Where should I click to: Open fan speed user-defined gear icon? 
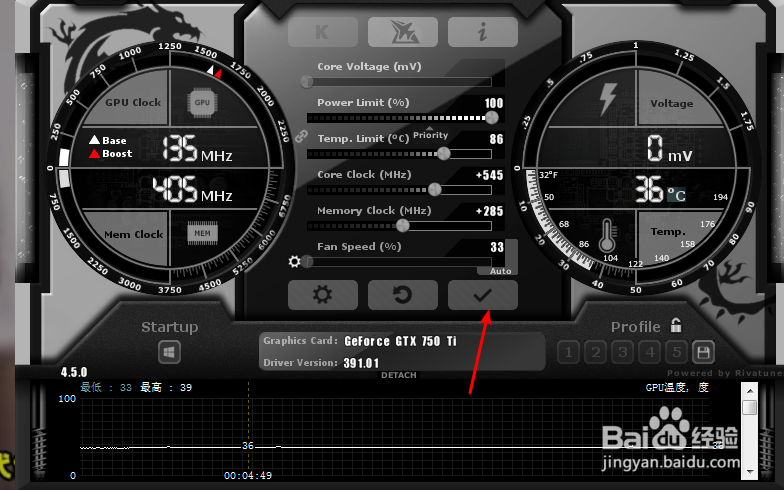(x=294, y=261)
